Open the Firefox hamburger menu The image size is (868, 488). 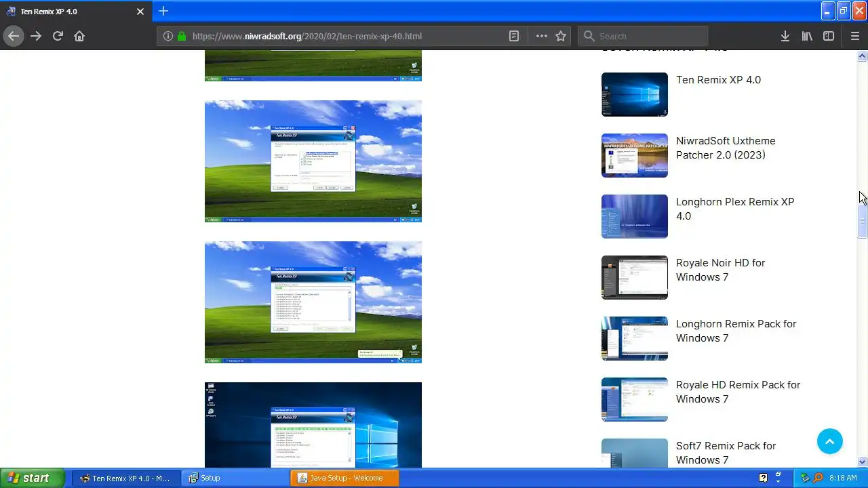pyautogui.click(x=855, y=36)
